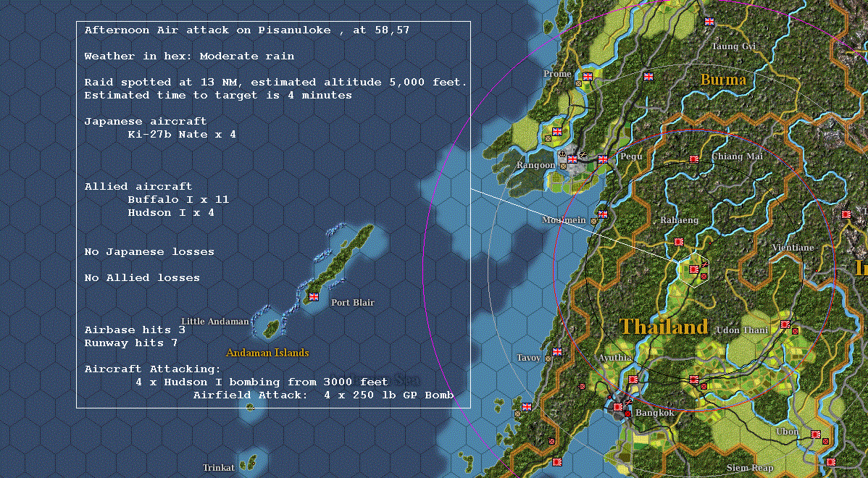Click the 'Rahaeng' map label

[679, 220]
